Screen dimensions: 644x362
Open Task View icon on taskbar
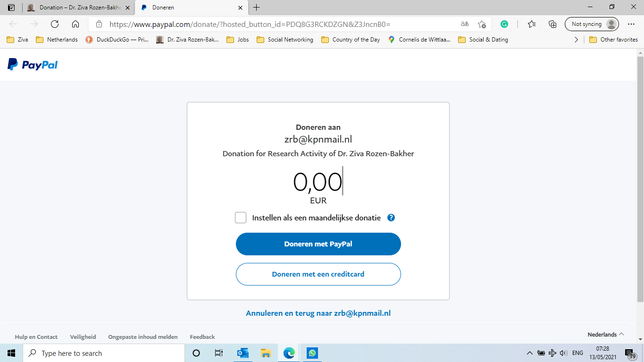(x=219, y=353)
